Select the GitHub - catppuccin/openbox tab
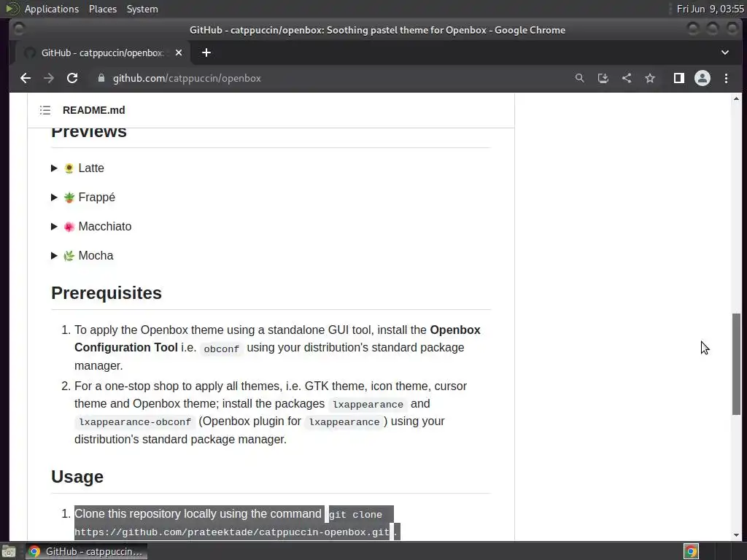This screenshot has width=747, height=560. coord(102,52)
